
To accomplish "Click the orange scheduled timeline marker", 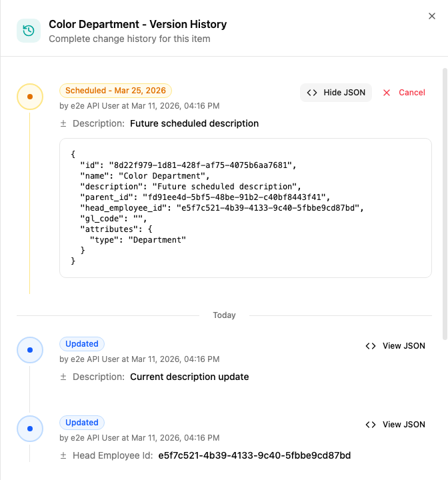I will (29, 97).
